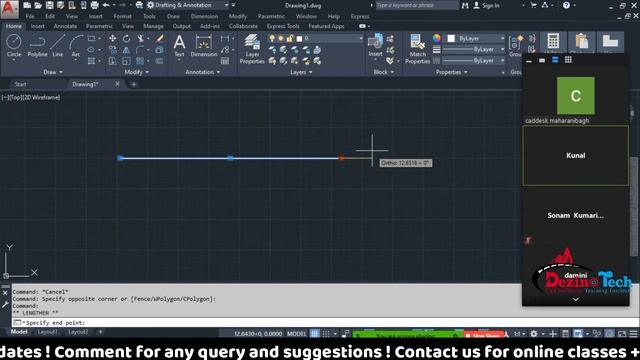The image size is (640, 360).
Task: Expand the Draw panel
Action: point(53,72)
